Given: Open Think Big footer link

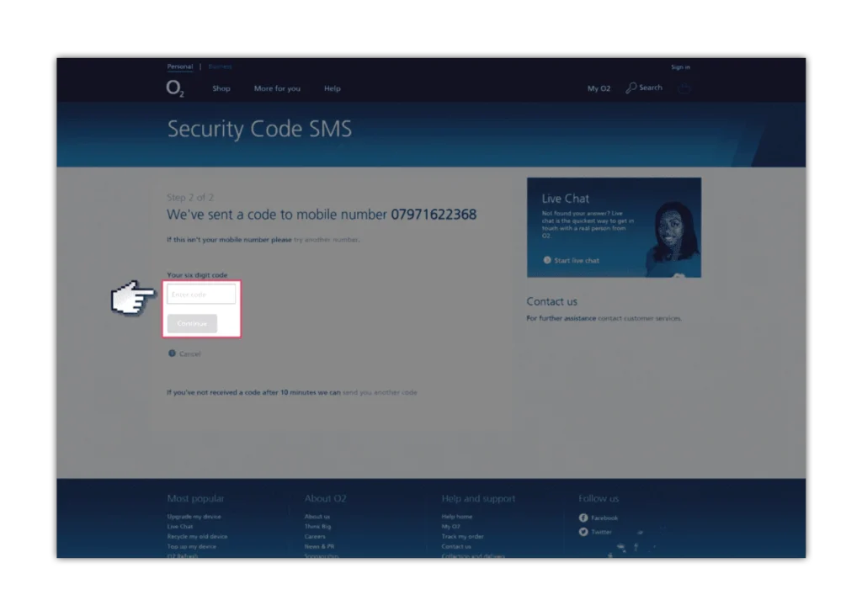Looking at the screenshot, I should (317, 527).
